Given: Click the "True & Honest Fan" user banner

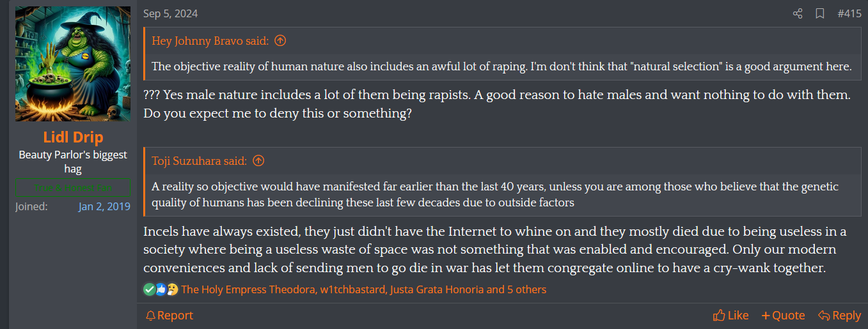Looking at the screenshot, I should point(73,188).
